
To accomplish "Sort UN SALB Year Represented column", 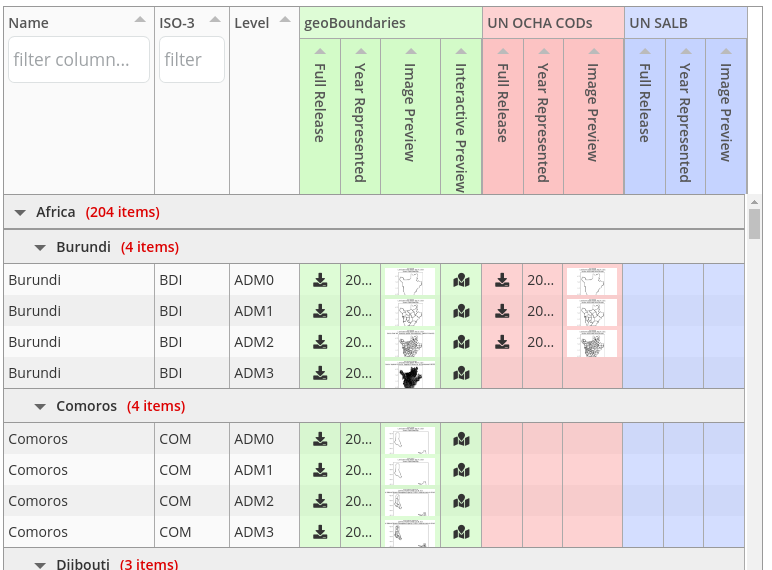I will (x=686, y=51).
